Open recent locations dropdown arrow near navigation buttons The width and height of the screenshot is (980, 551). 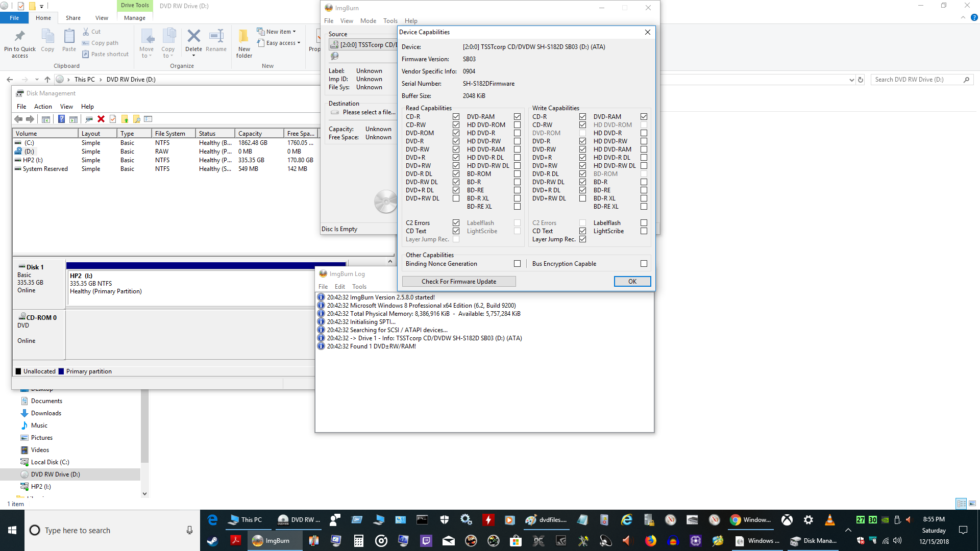(37, 80)
